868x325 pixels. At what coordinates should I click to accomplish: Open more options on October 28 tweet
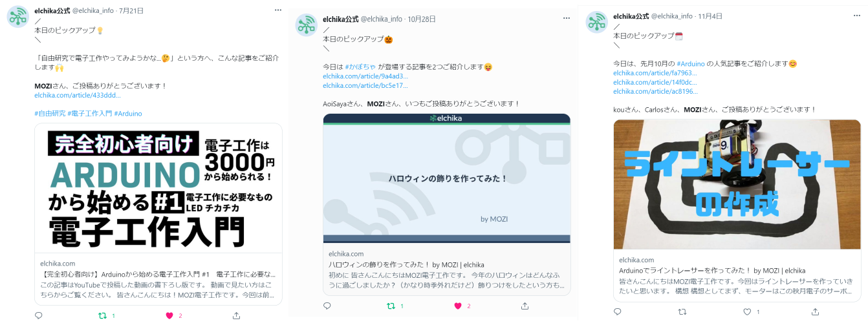pyautogui.click(x=566, y=18)
